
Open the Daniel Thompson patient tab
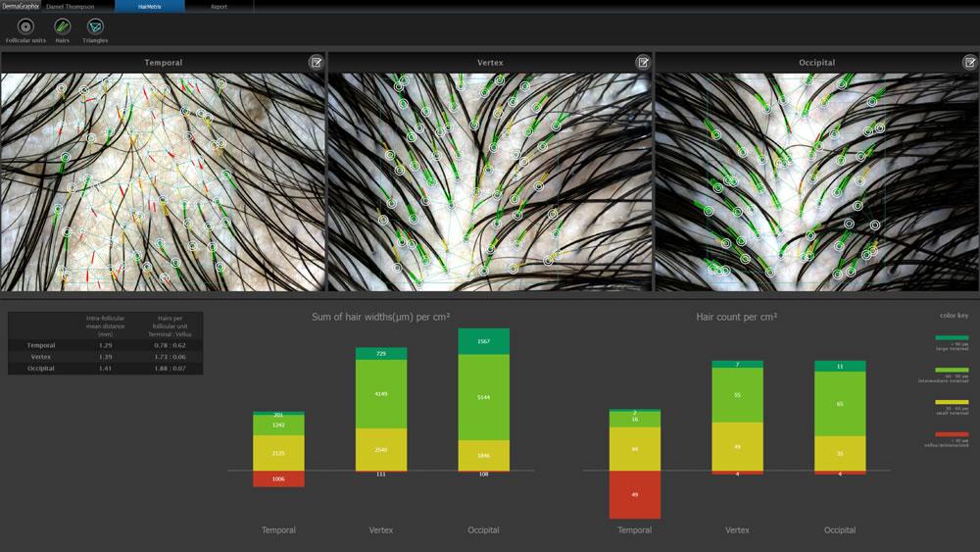(71, 6)
